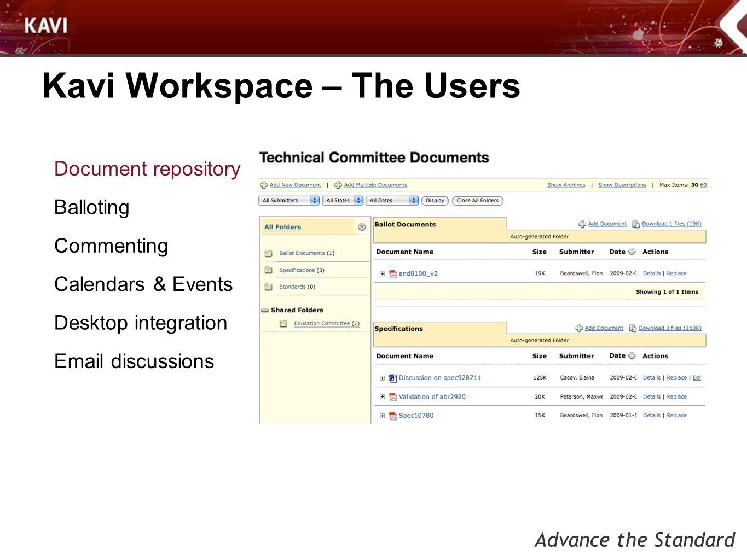
Task: Click Date sort arrow in Ballot Documents table
Action: pos(632,252)
